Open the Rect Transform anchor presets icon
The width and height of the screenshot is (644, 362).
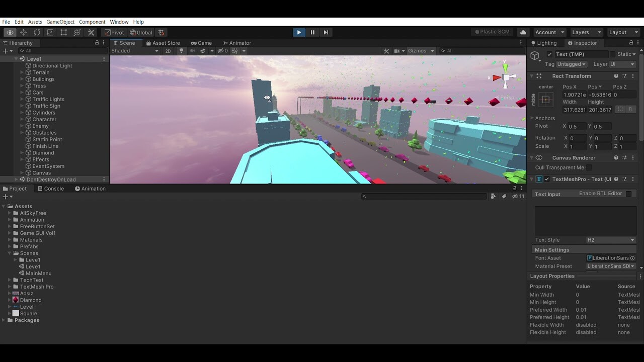[x=546, y=100]
